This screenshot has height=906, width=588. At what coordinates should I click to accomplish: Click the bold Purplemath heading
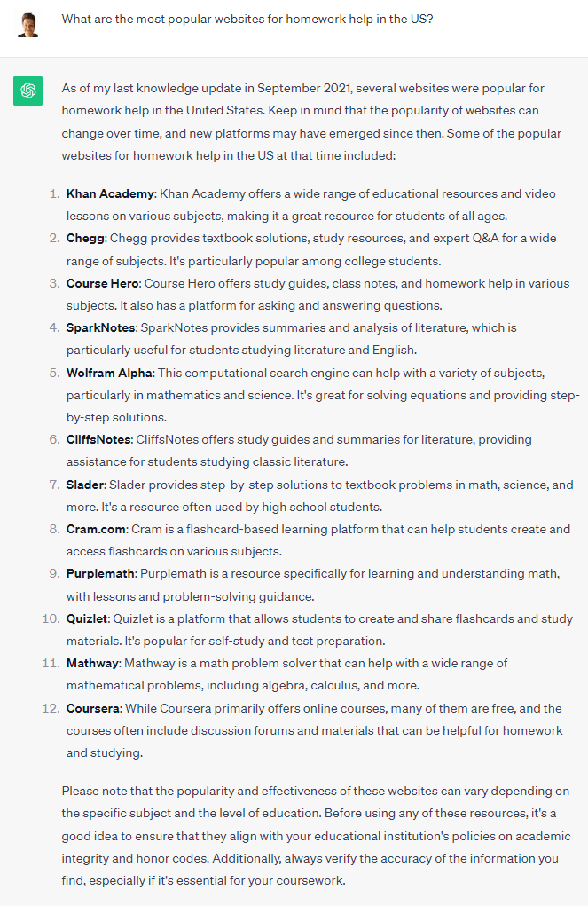(x=101, y=573)
